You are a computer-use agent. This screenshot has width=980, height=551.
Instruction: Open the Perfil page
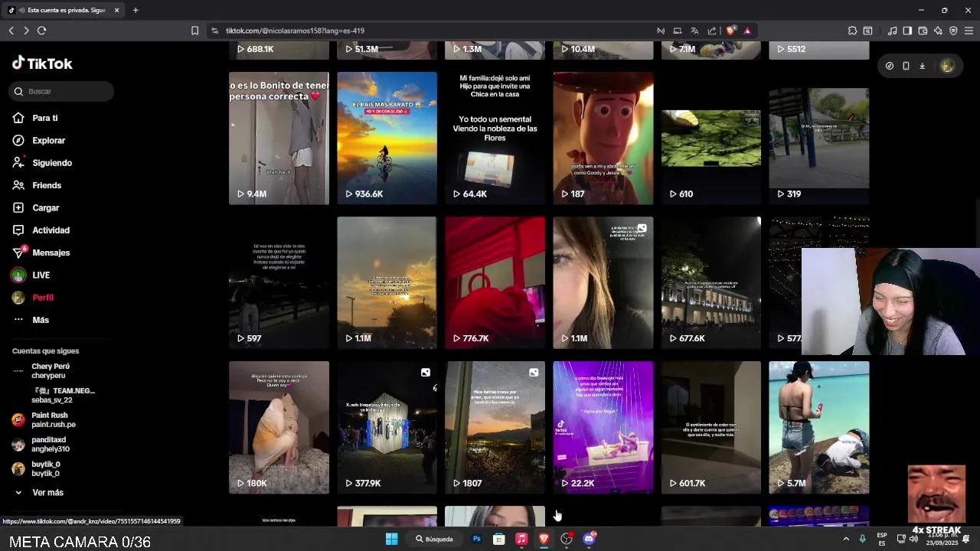tap(33, 298)
